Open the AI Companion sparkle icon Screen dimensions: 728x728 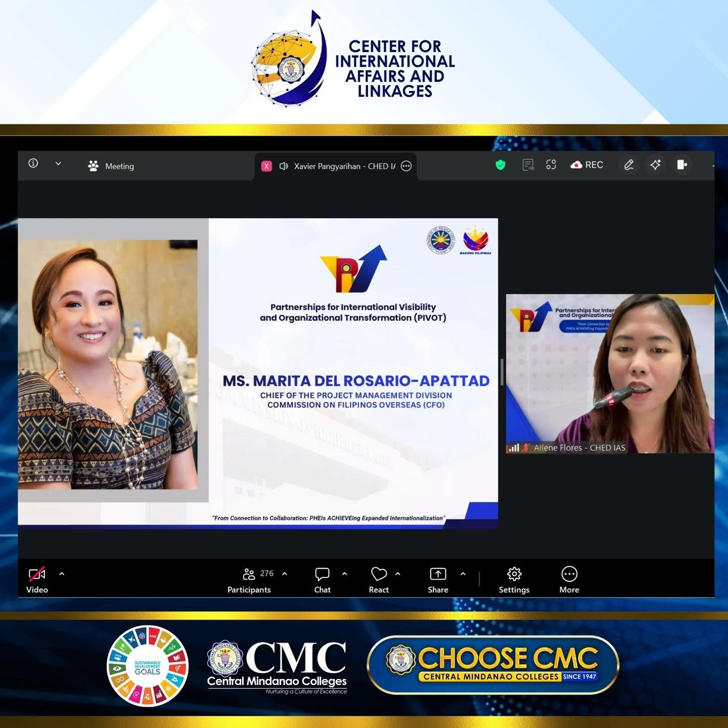pos(656,165)
